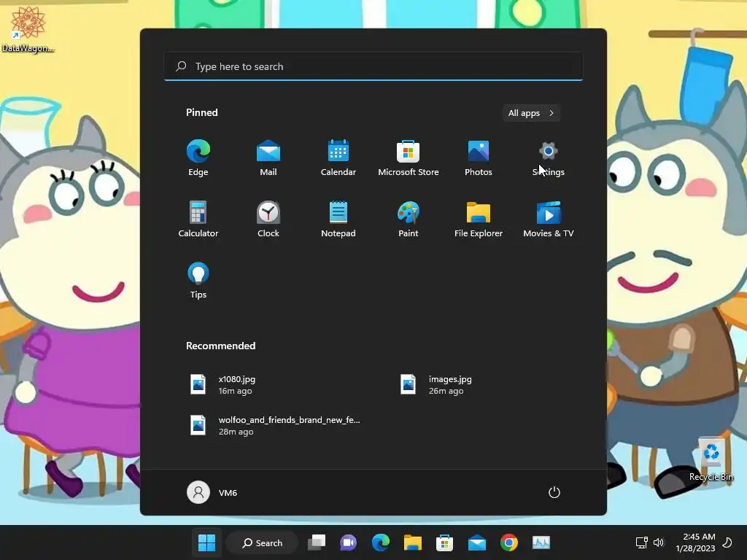The height and width of the screenshot is (560, 747).
Task: Open the VM6 user account menu
Action: (x=212, y=492)
